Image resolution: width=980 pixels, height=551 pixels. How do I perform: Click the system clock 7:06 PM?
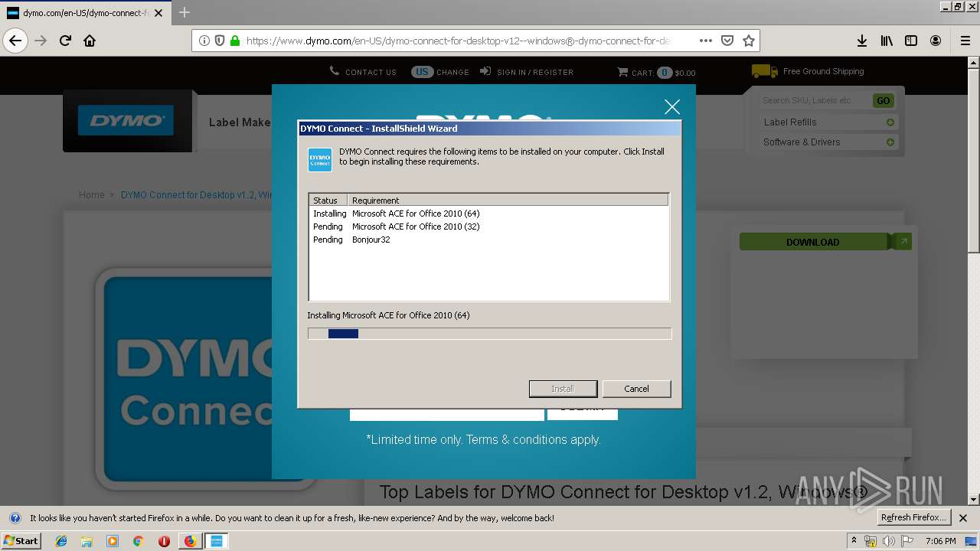coord(940,541)
